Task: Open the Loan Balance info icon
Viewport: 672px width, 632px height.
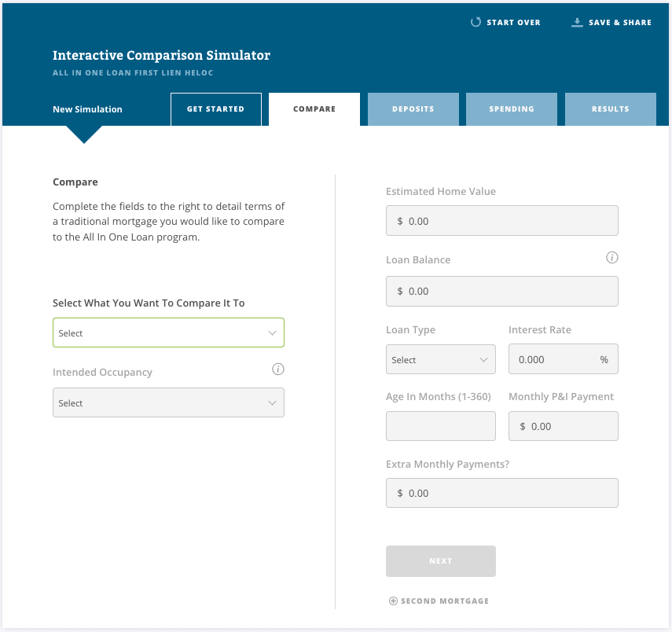Action: point(611,258)
